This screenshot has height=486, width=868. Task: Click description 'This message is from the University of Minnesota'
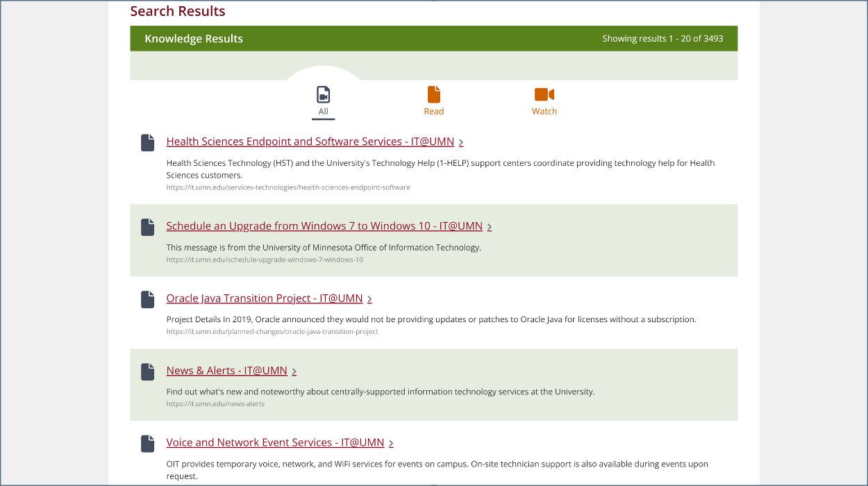(x=324, y=247)
